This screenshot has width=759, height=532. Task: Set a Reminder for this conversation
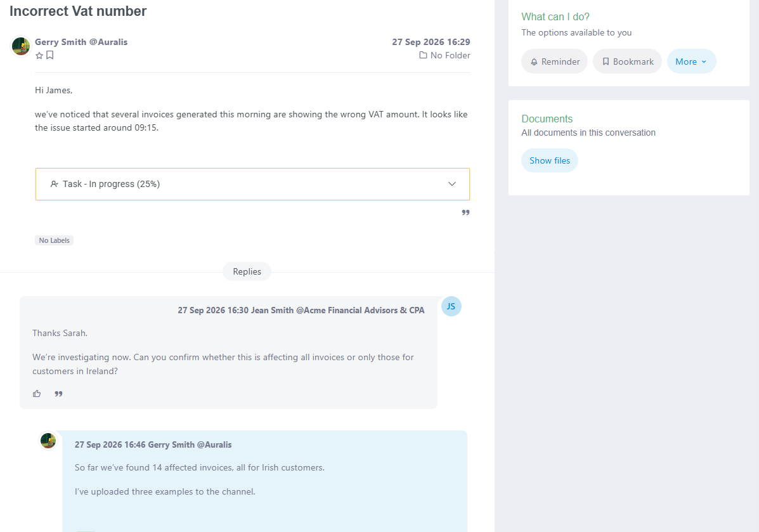(554, 62)
